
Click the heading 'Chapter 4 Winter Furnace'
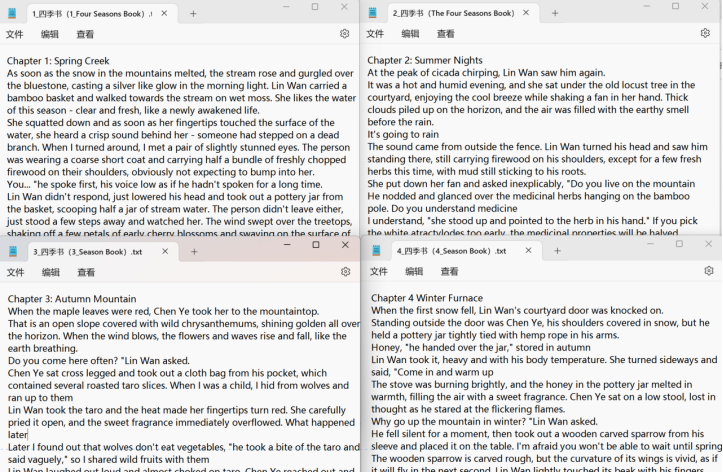click(x=427, y=298)
